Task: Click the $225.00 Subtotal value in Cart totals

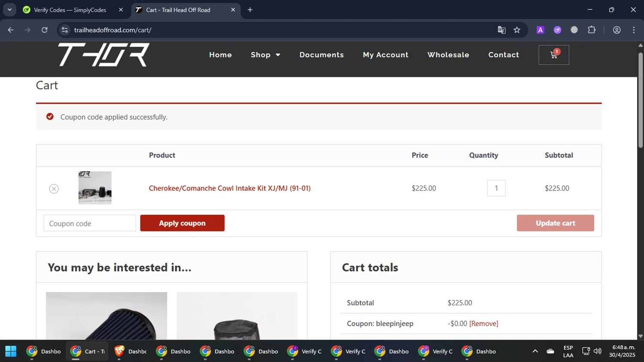Action: (x=460, y=303)
